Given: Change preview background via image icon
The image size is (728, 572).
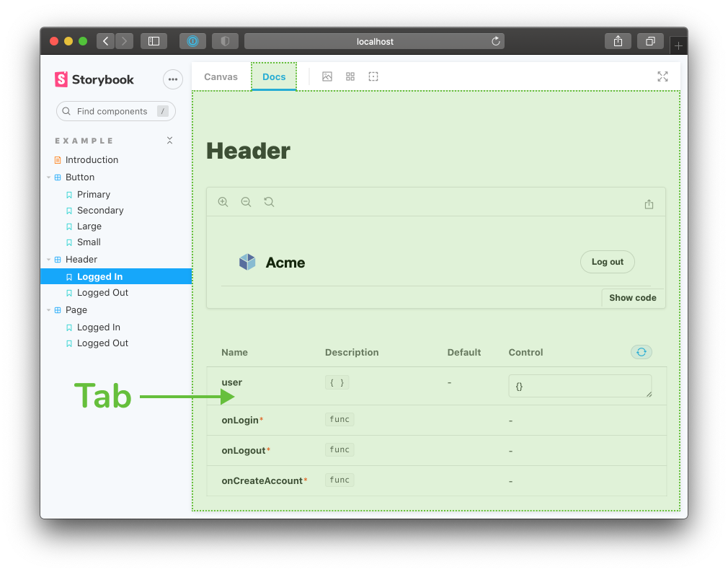Looking at the screenshot, I should (x=327, y=76).
